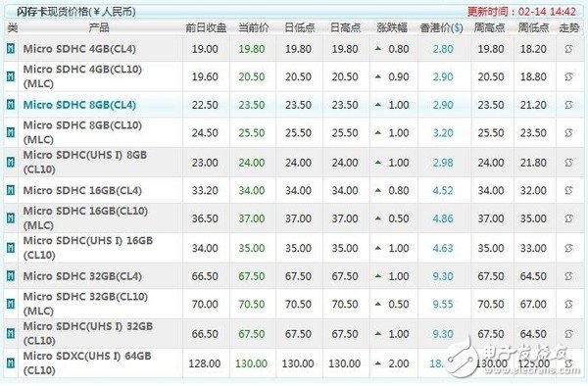
Task: Click the category icon for Micro SDHC 8GB(CL10) (MLC)
Action: click(11, 132)
